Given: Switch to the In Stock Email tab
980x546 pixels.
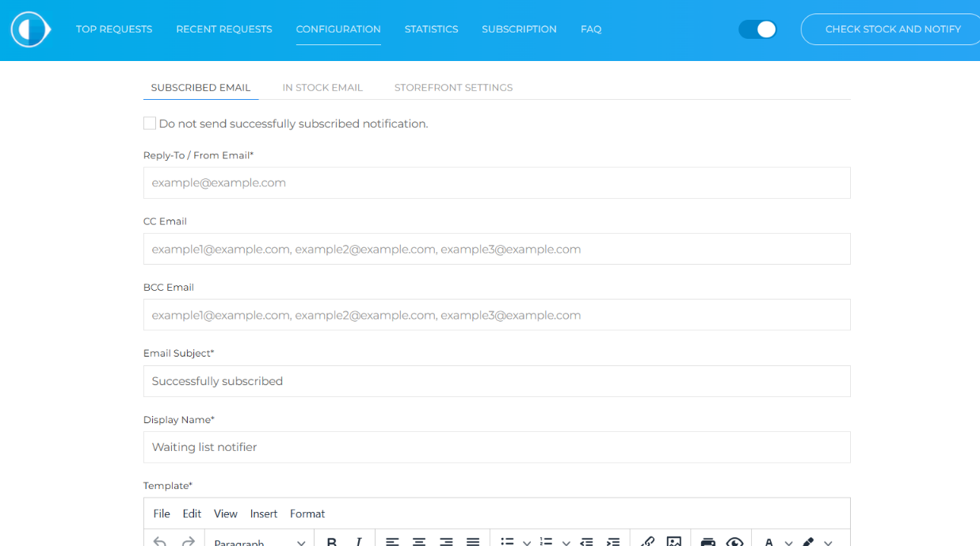Looking at the screenshot, I should [x=322, y=88].
